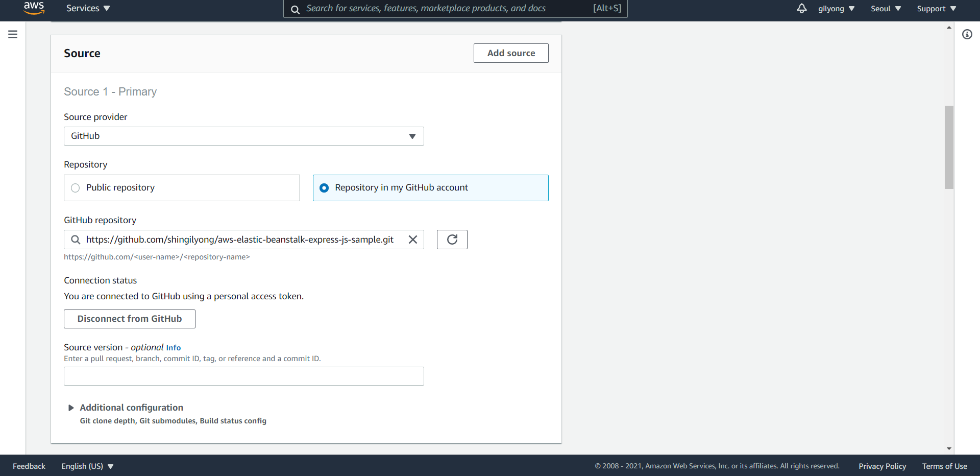Click the personal access token status text

[184, 296]
